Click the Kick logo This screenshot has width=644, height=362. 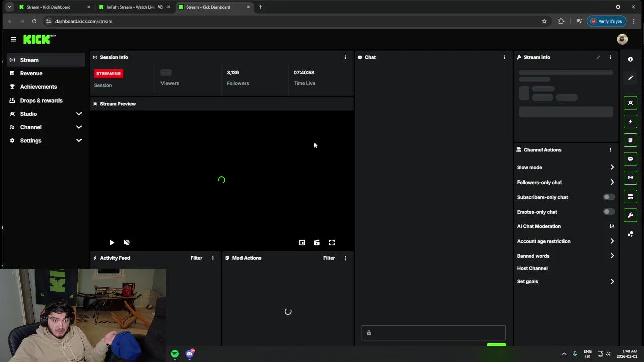coord(39,39)
